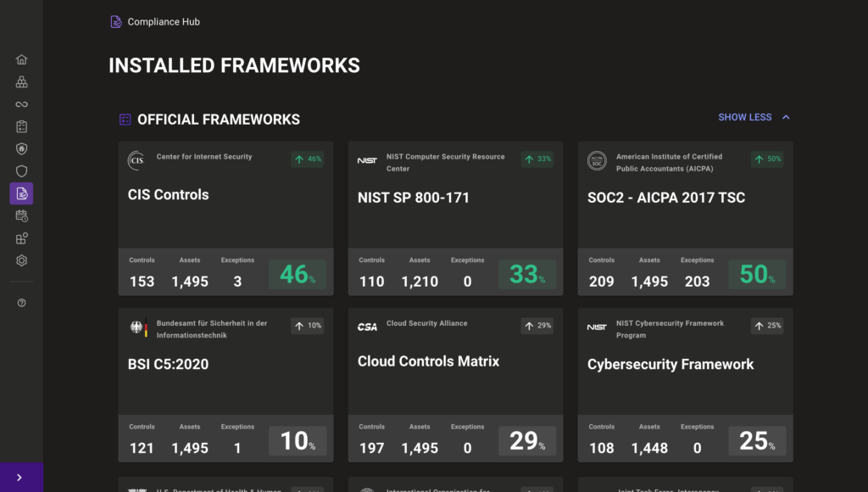Image resolution: width=868 pixels, height=492 pixels.
Task: Click the 108 controls count on Cybersecurity Framework
Action: [601, 448]
